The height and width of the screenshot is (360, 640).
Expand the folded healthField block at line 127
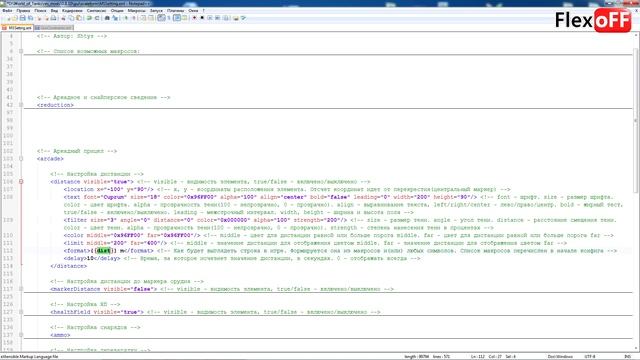(x=21, y=312)
